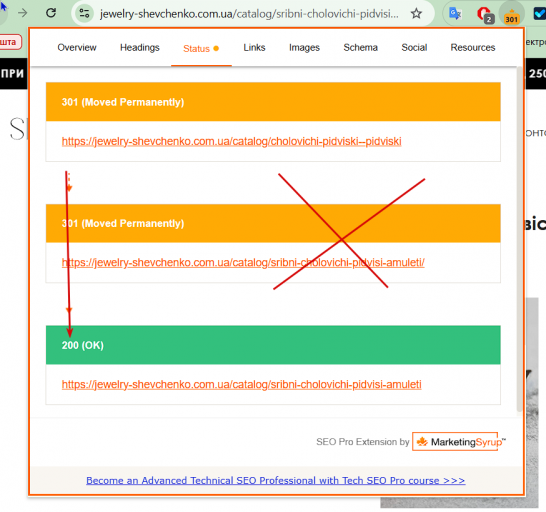Click the 200 (OK) status header
This screenshot has height=512, width=546.
click(x=273, y=345)
